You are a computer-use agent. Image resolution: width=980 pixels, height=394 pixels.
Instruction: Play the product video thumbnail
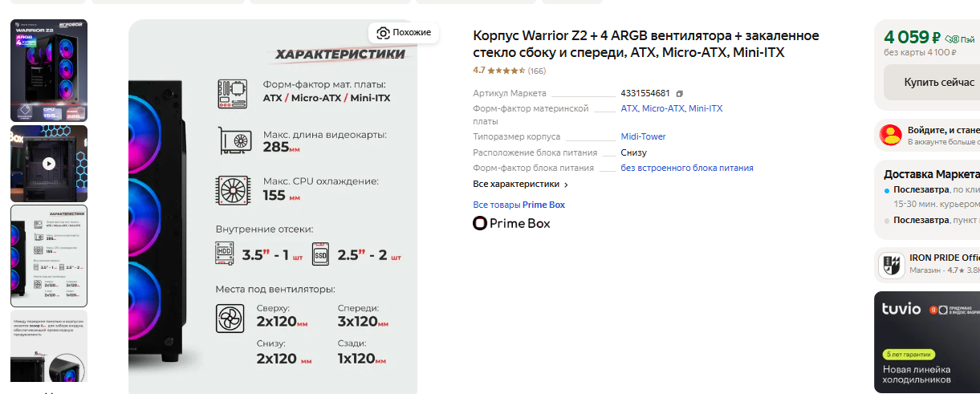pos(49,163)
